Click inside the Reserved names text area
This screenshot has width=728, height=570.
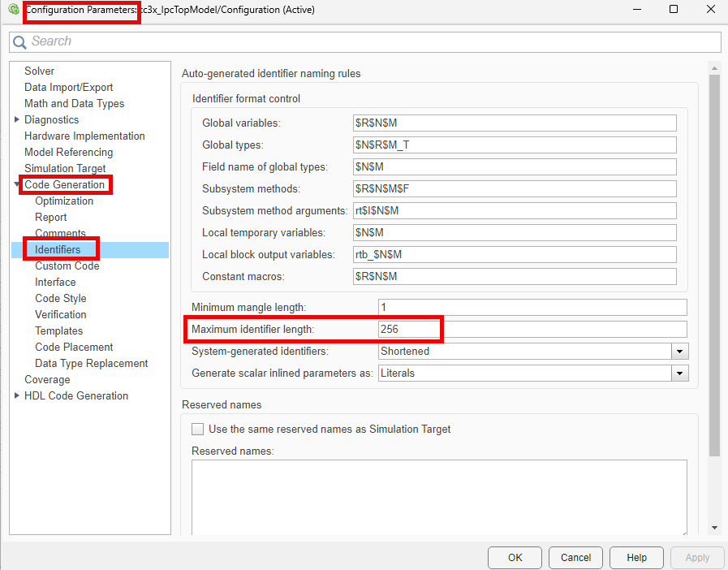438,497
